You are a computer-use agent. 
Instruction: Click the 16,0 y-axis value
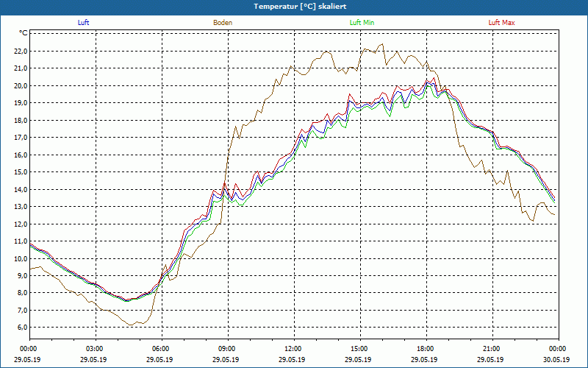[21, 155]
